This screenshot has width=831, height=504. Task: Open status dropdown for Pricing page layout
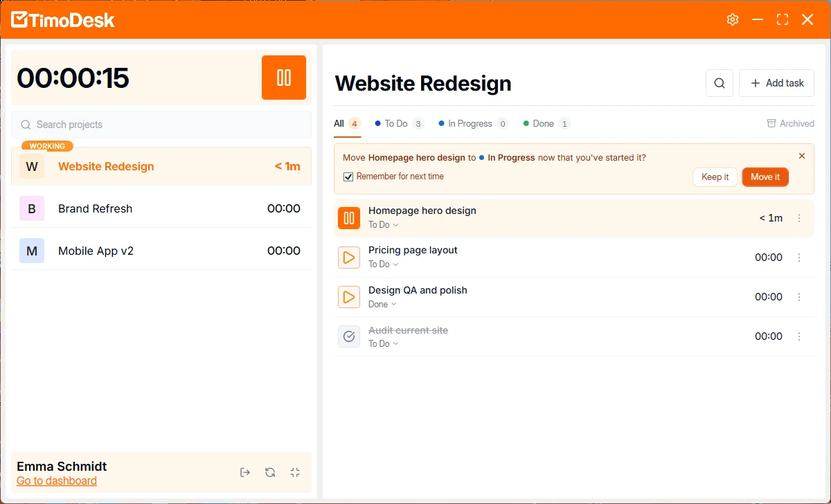384,264
